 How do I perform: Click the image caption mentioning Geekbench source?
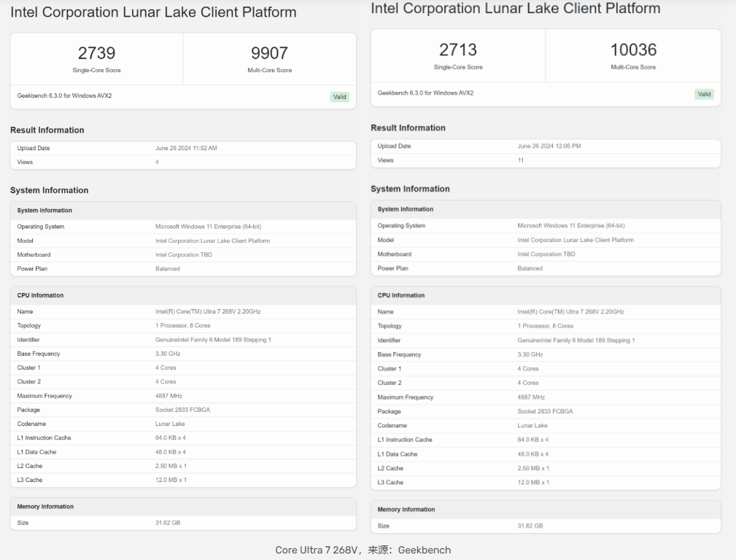point(363,550)
